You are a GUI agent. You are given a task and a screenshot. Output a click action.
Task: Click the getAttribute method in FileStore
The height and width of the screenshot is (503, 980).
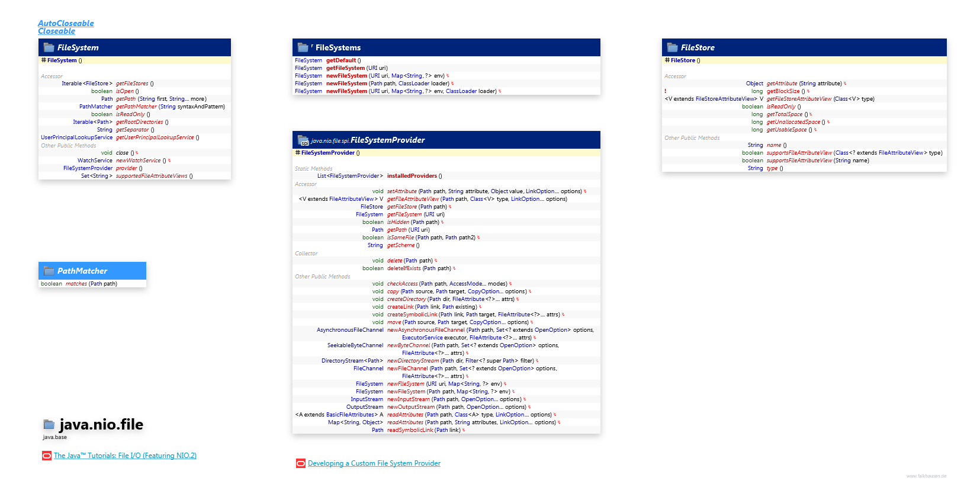point(782,84)
